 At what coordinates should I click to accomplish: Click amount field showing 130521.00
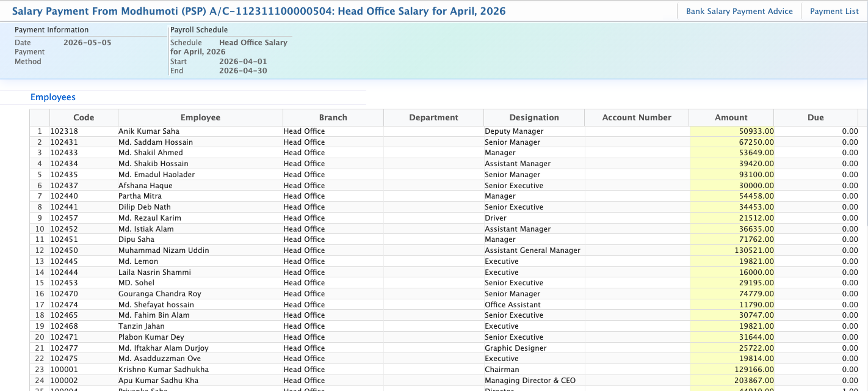point(731,250)
